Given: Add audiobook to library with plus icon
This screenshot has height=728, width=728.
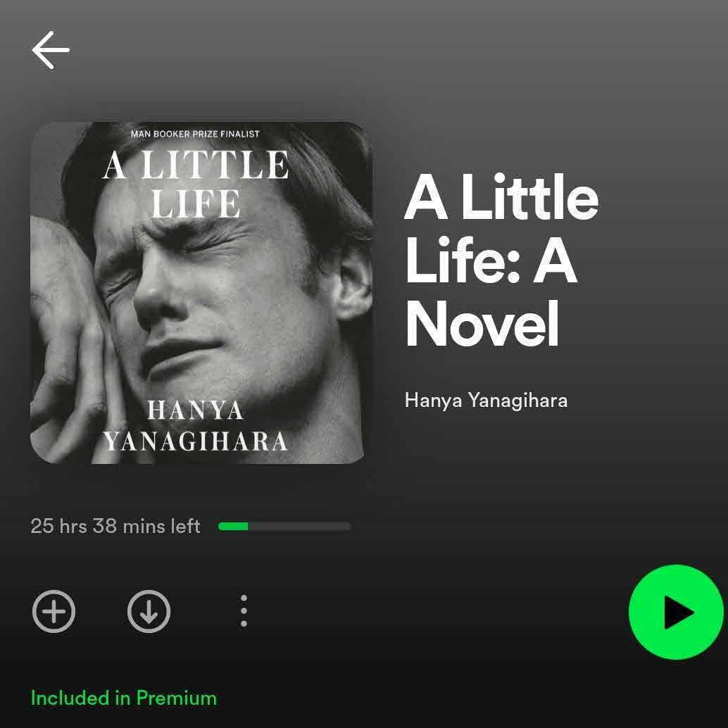Looking at the screenshot, I should coord(54,611).
